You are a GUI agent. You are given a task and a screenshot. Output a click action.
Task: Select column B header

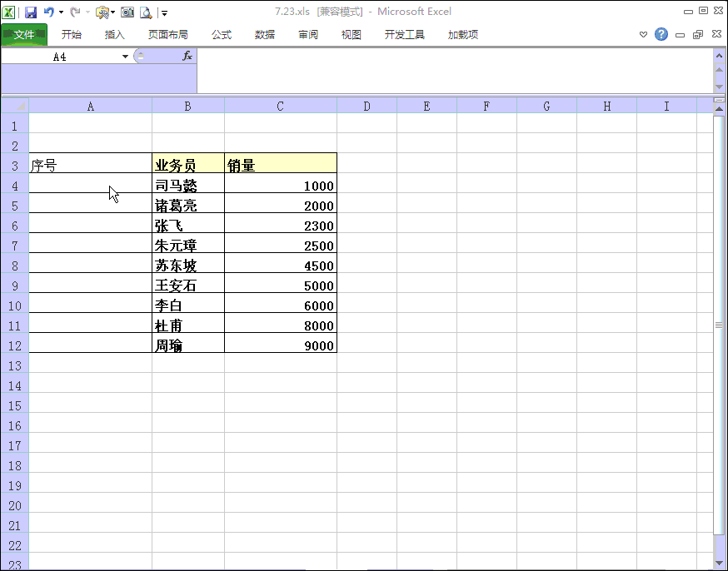click(188, 107)
